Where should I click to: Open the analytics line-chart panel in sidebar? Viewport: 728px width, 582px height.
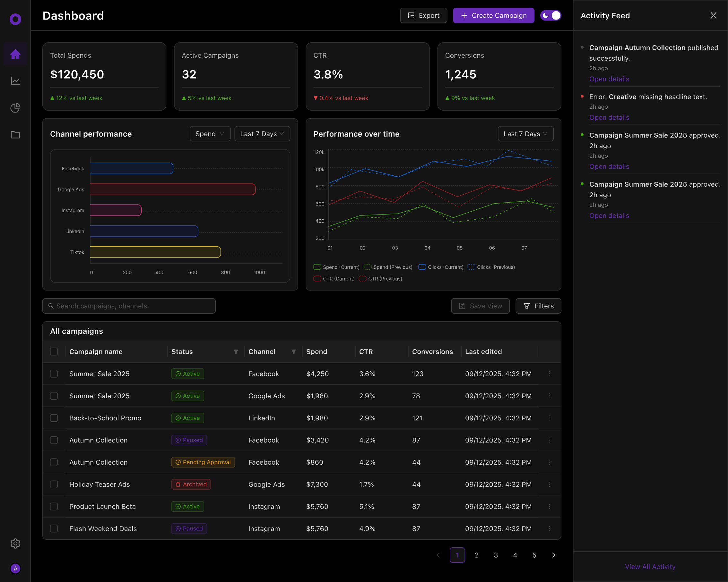(15, 80)
